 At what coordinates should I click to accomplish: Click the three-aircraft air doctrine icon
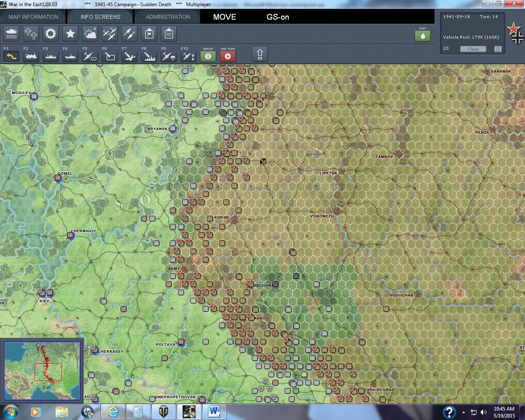point(110,34)
